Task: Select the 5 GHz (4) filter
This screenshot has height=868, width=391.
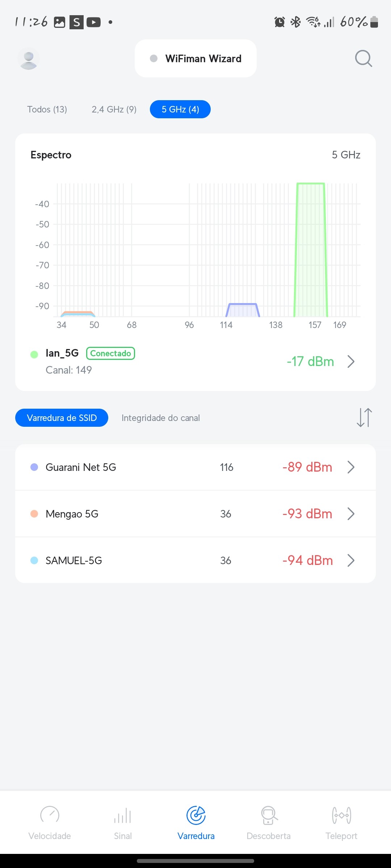Action: click(x=180, y=109)
